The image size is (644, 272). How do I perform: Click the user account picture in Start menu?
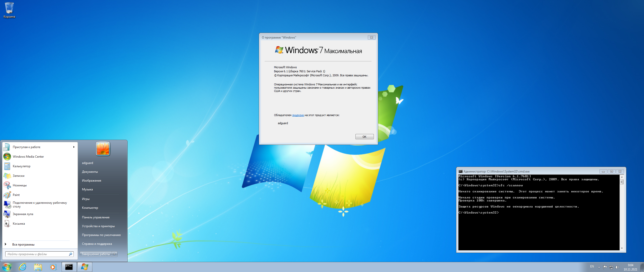point(103,149)
